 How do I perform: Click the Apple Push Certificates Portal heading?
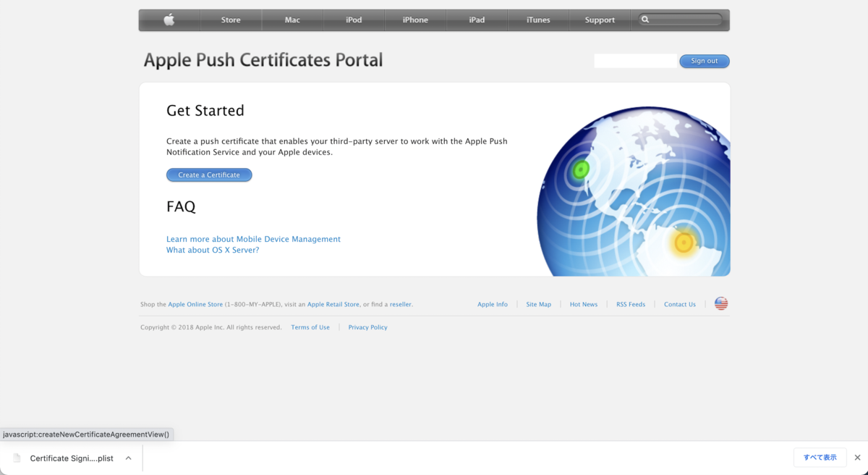[263, 60]
